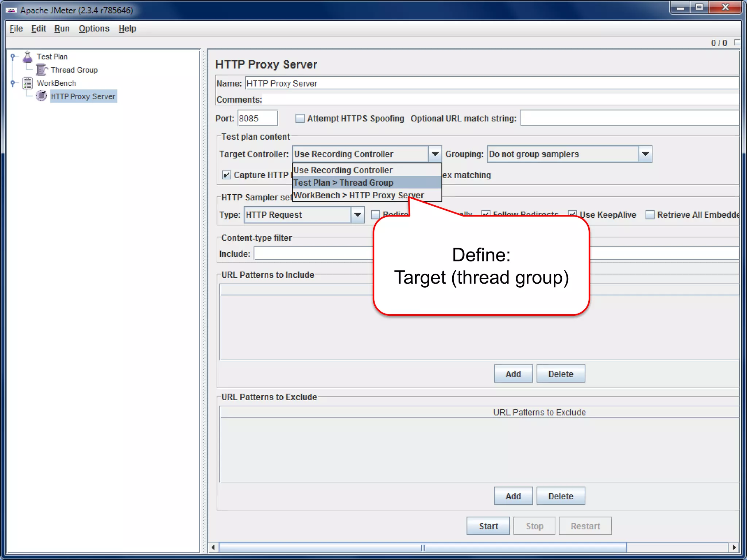Open the Help menu
The height and width of the screenshot is (560, 747).
(127, 28)
